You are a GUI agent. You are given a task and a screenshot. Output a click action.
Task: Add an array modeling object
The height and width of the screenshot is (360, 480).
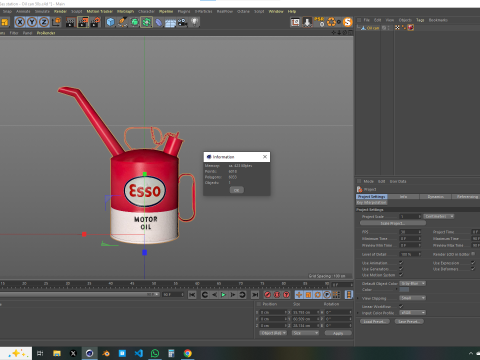coord(146,22)
